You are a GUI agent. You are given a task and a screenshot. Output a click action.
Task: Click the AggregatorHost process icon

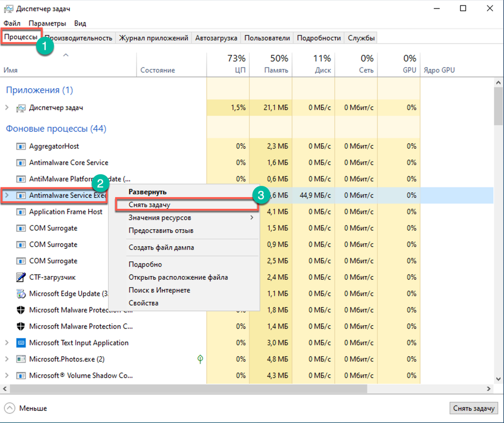pyautogui.click(x=21, y=146)
